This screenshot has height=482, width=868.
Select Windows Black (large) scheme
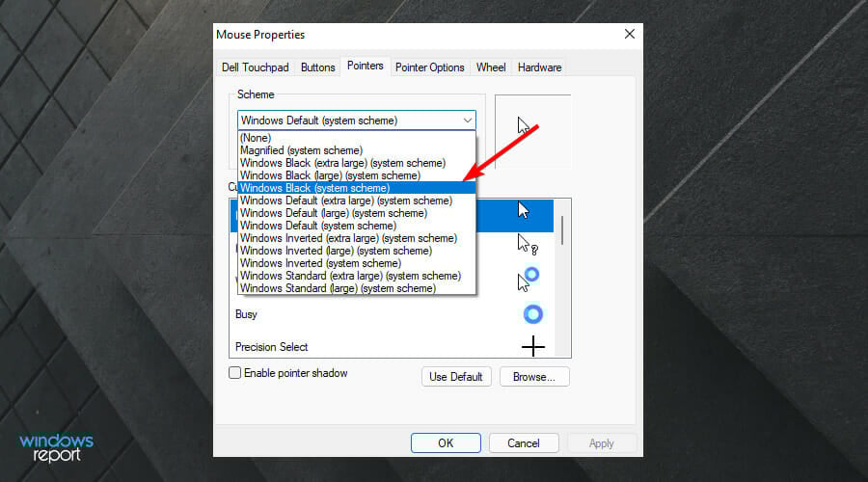point(357,175)
